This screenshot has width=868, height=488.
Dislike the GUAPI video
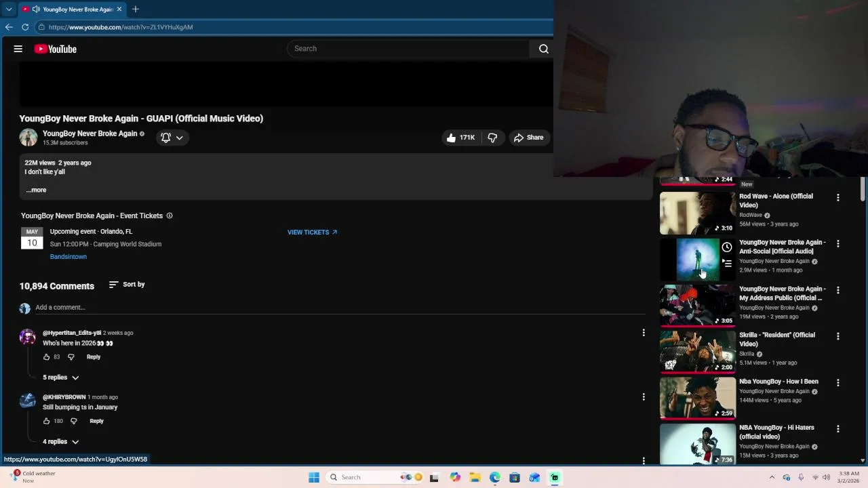pos(492,138)
